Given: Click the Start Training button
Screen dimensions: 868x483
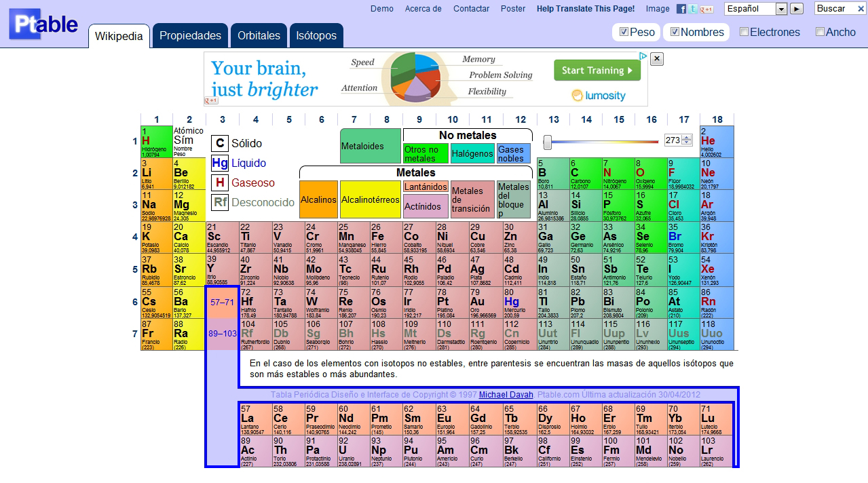Looking at the screenshot, I should (597, 71).
